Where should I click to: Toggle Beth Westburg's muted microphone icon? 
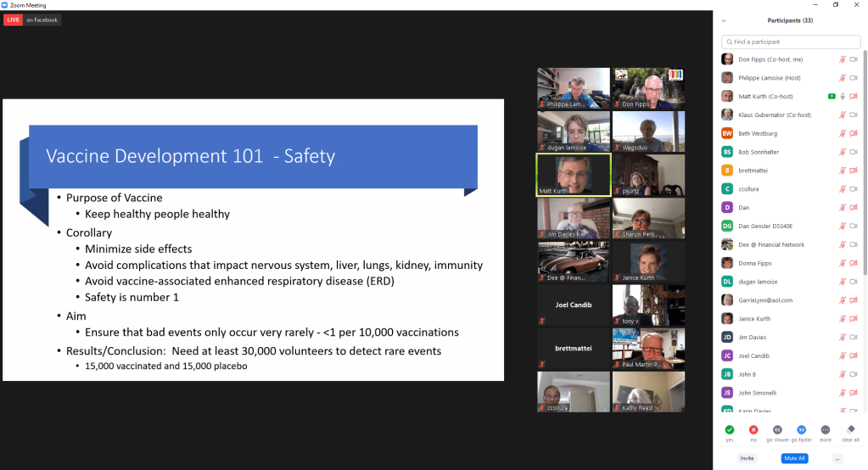coord(843,133)
